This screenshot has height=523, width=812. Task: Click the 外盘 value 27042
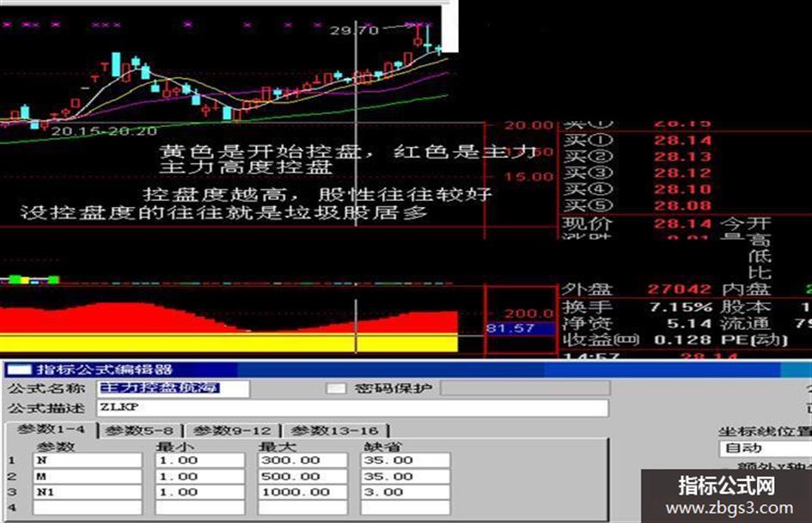pyautogui.click(x=680, y=289)
